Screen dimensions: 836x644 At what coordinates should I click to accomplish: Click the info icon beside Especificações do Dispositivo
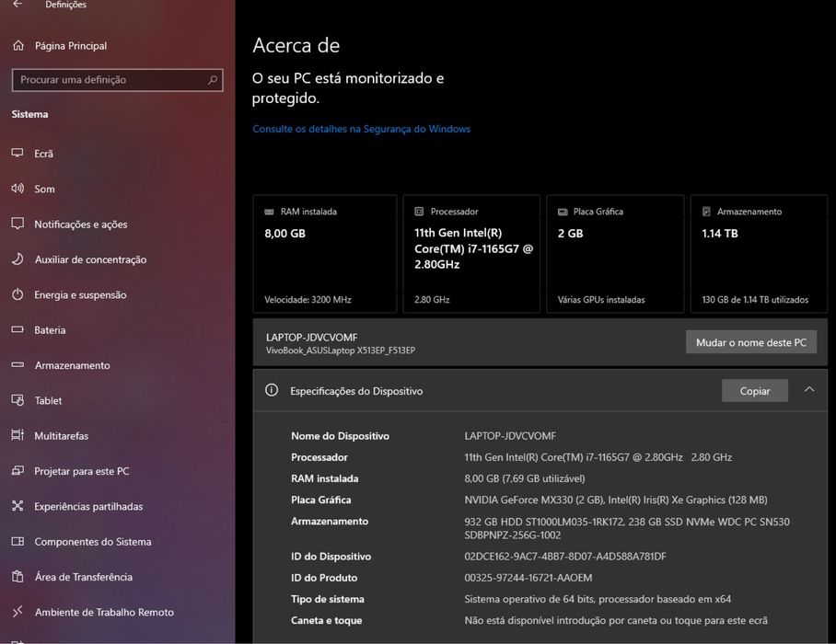point(272,390)
